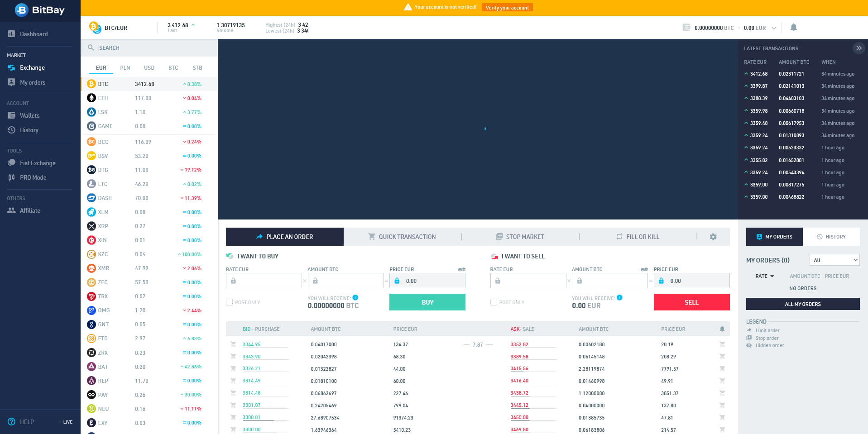Open the Fill or Kill tab
868x434 pixels.
(638, 237)
